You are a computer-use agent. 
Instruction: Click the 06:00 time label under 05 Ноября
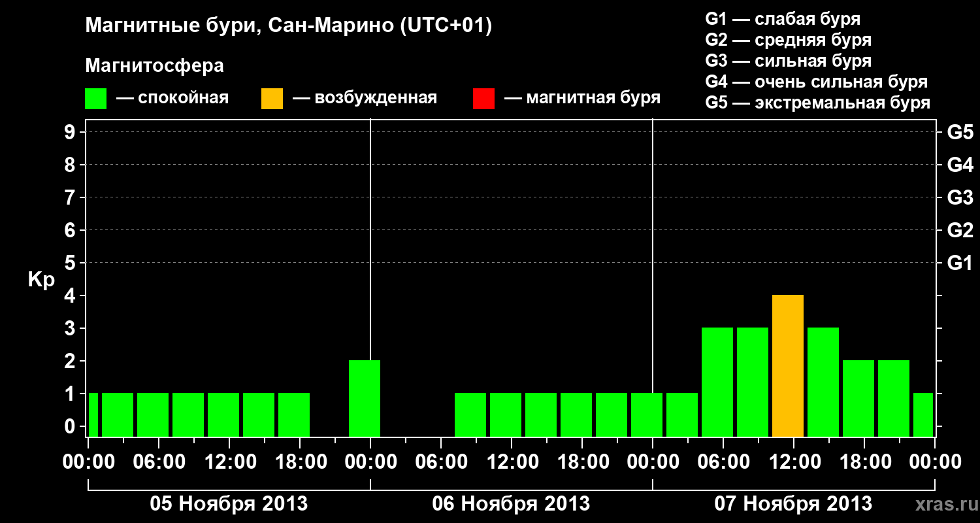pyautogui.click(x=159, y=462)
